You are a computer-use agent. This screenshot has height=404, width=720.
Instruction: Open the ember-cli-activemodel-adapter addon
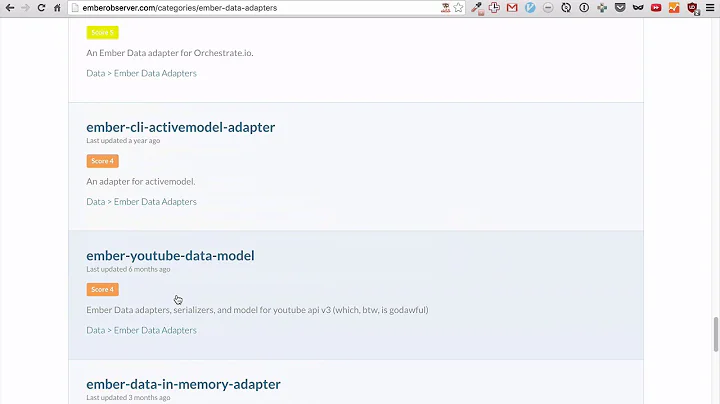(180, 127)
